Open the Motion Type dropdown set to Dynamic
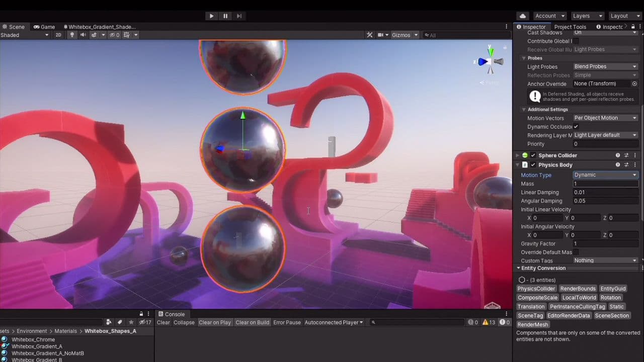This screenshot has height=362, width=644. click(605, 175)
